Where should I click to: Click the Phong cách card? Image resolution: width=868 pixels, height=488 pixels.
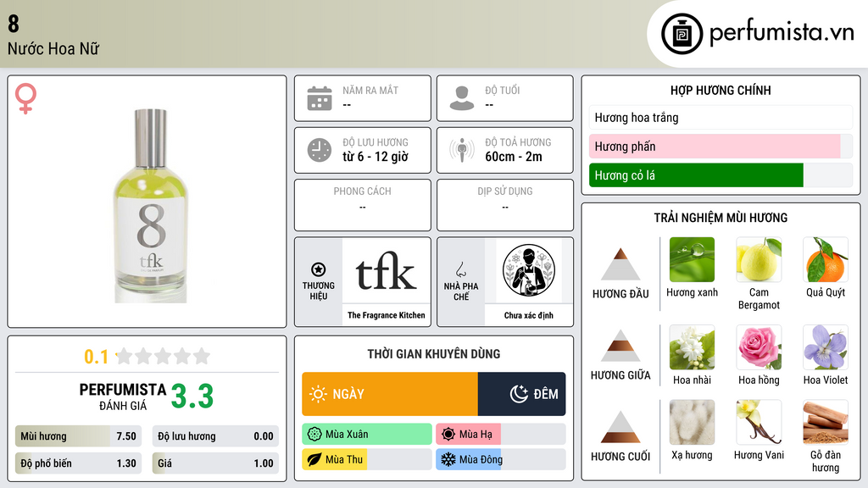[x=363, y=205]
